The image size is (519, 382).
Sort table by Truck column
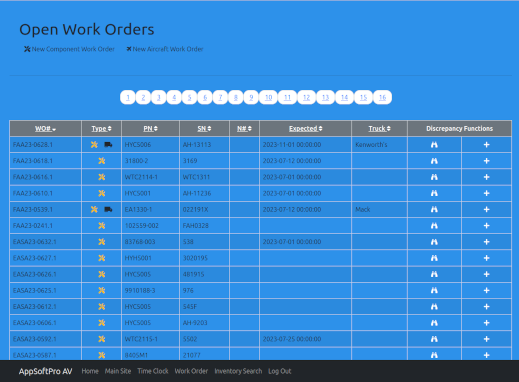click(379, 129)
